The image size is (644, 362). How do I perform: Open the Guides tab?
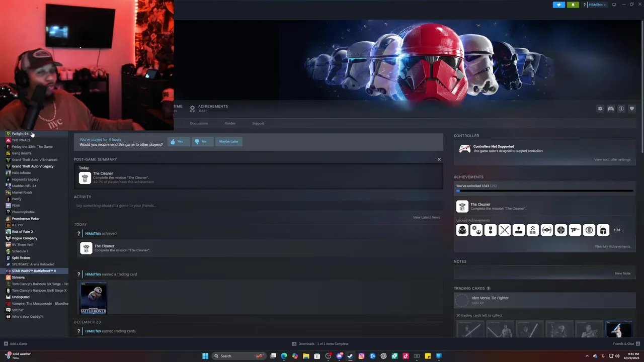tap(230, 123)
